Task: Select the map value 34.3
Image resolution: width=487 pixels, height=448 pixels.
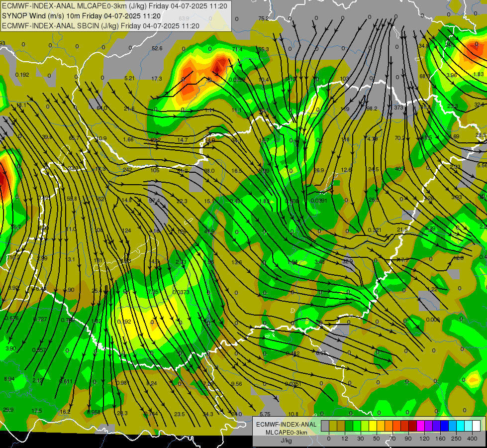Action: pos(208,414)
